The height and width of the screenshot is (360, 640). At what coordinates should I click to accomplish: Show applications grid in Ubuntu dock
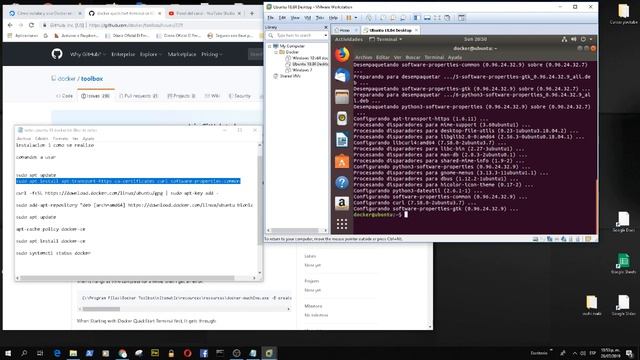point(342,224)
